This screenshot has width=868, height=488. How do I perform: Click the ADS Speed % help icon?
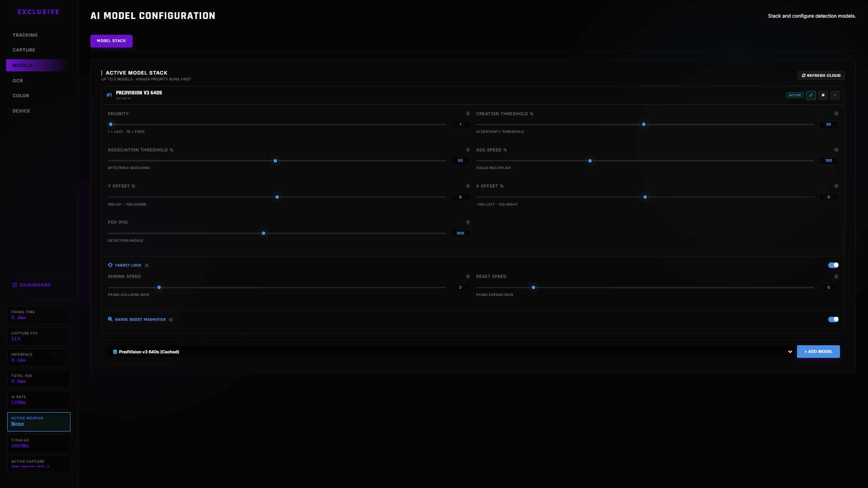click(836, 150)
